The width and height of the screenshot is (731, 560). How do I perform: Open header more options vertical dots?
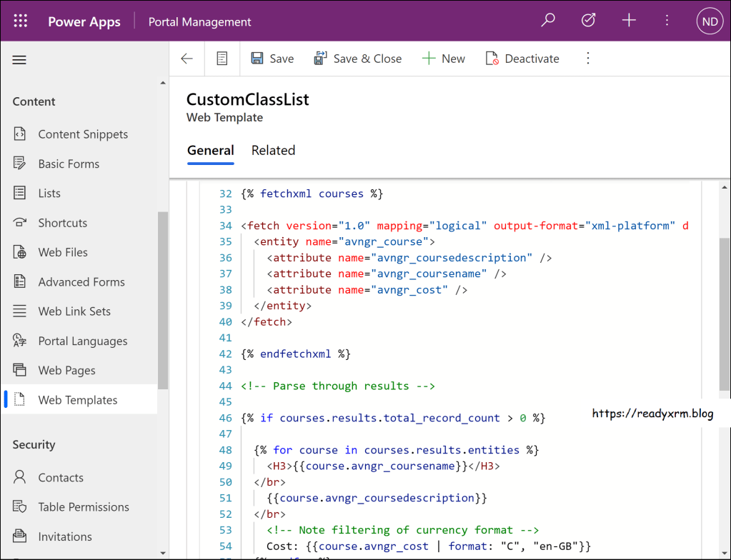click(667, 21)
